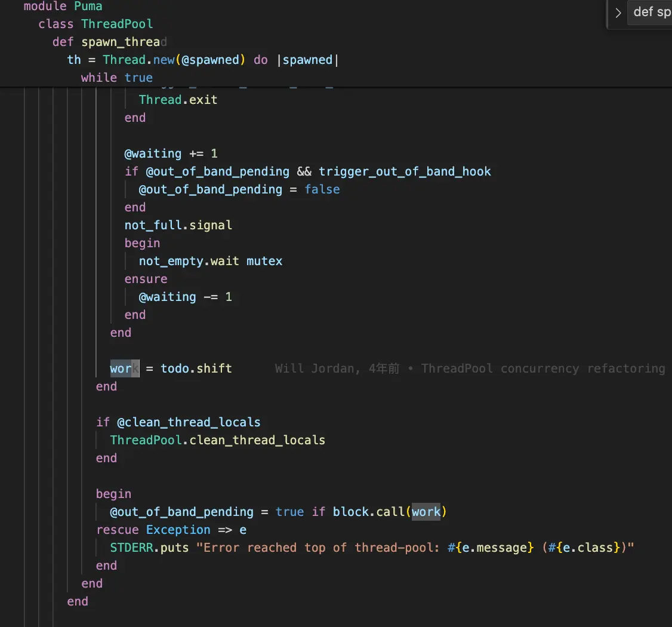Click the 'begin' keyword above not_empty.wait
This screenshot has height=627, width=672.
pos(142,243)
